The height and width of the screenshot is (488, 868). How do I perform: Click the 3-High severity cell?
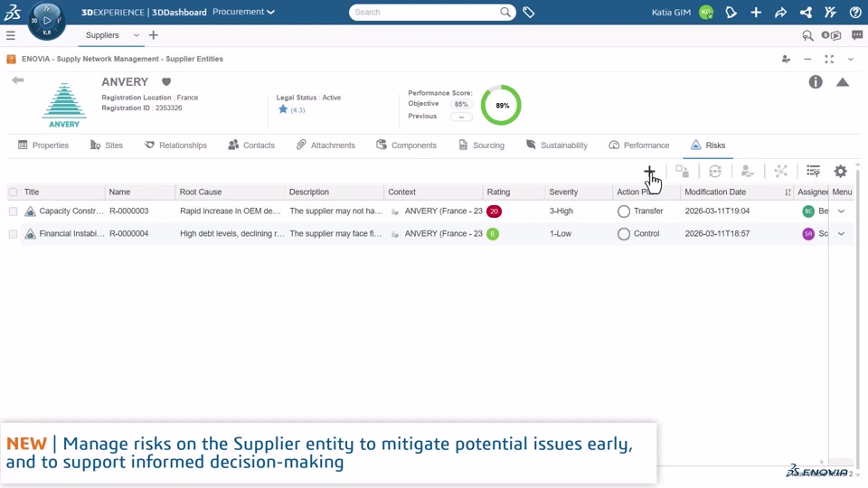coord(561,211)
